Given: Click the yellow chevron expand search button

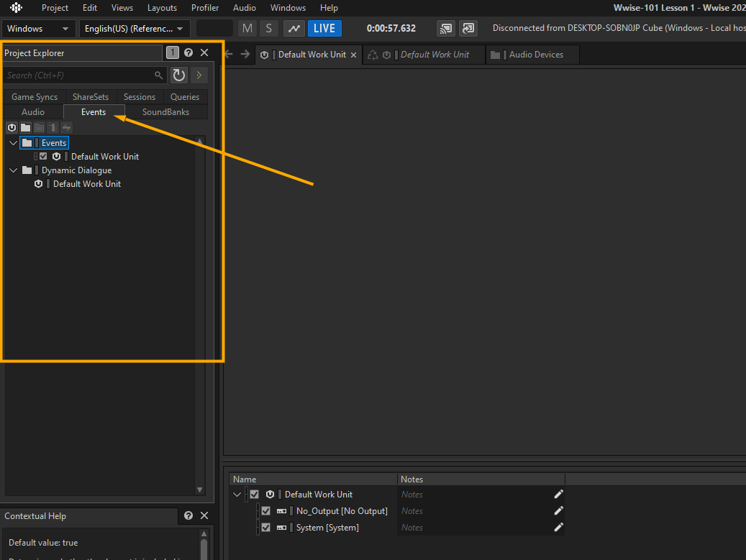Looking at the screenshot, I should point(199,75).
